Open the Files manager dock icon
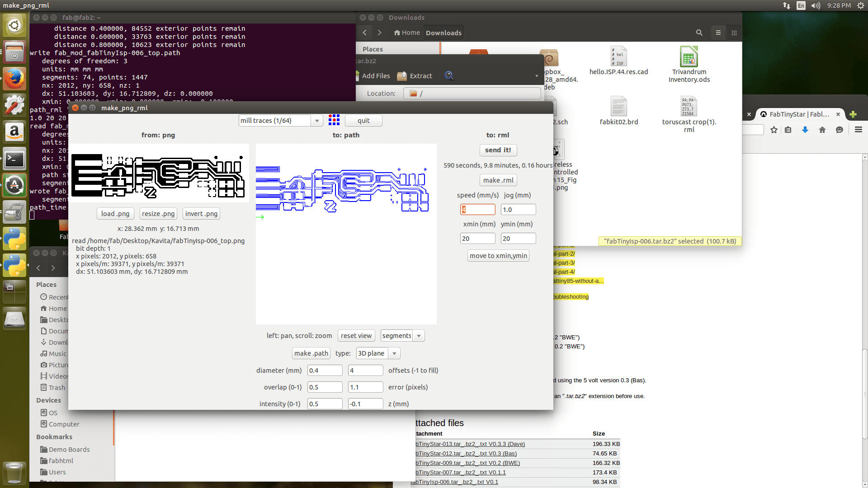 (14, 52)
